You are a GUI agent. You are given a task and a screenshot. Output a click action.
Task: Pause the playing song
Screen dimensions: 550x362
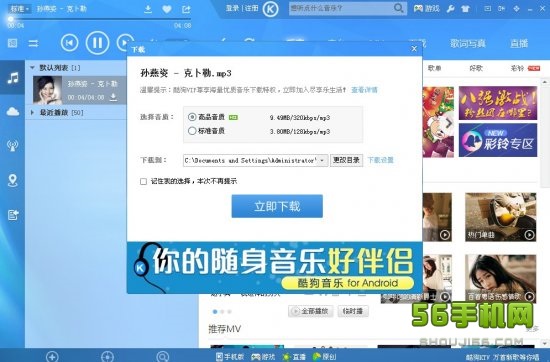[x=97, y=42]
